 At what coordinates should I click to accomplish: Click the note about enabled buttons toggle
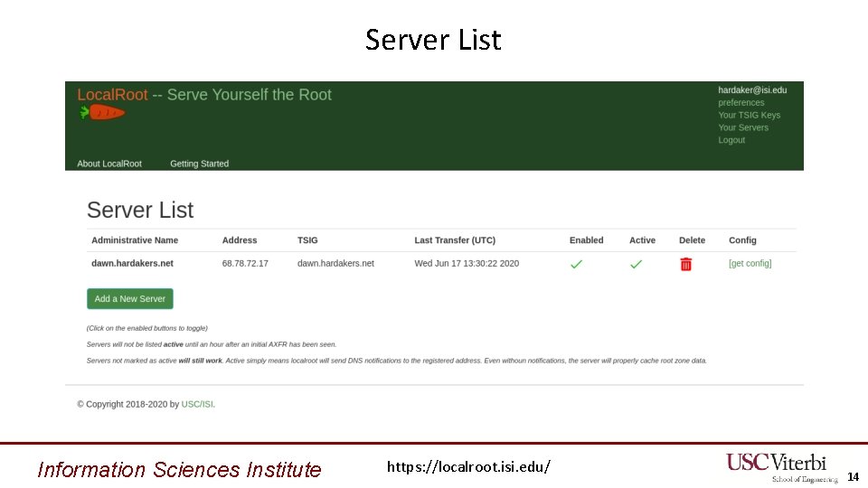coord(146,328)
